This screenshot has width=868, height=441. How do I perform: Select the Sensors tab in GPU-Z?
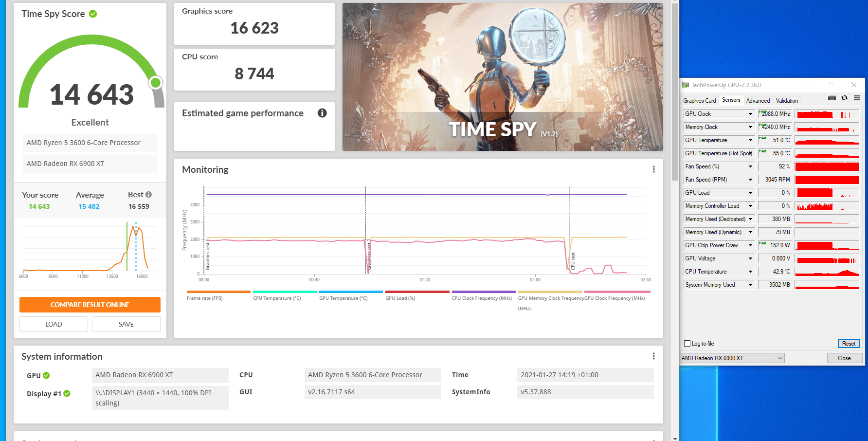(731, 100)
